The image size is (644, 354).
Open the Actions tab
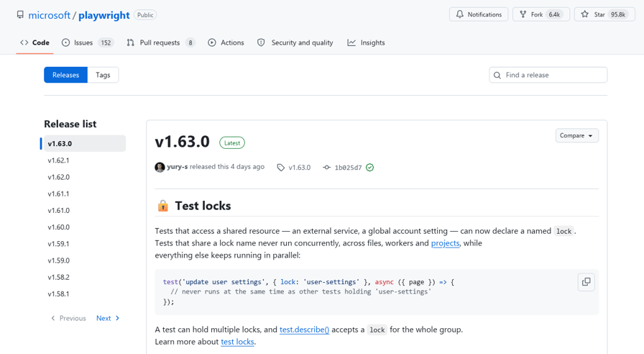point(226,42)
